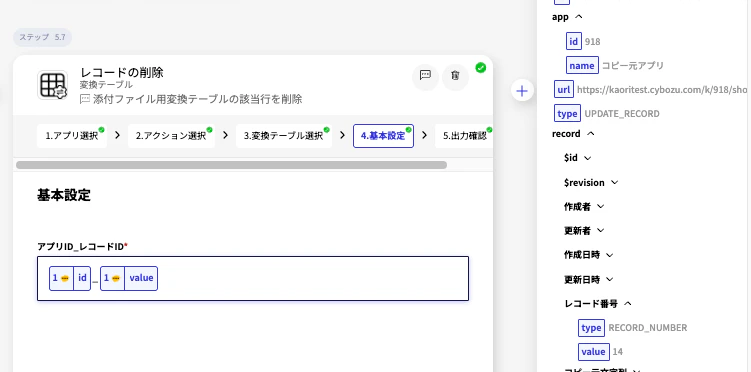Screen dimensions: 751x372
Task: Select the type tag RECORD_NUMBER
Action: click(x=591, y=327)
